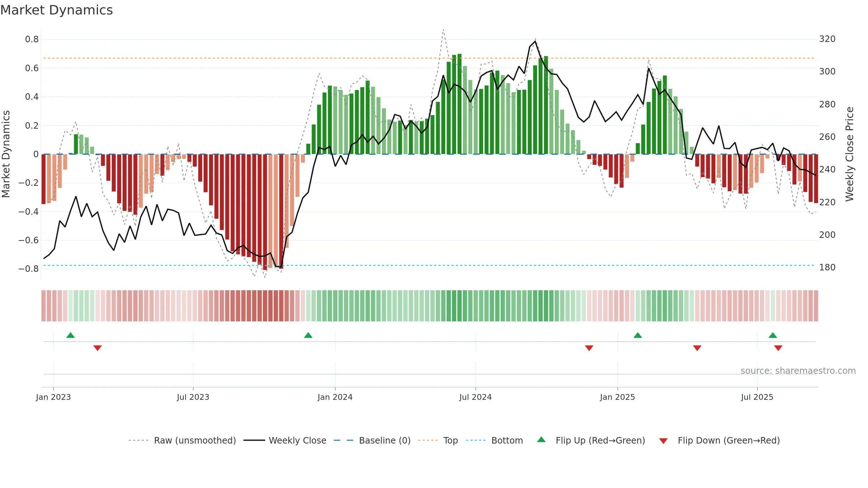Click the green flip-up marker before Jan 2024

[x=308, y=335]
